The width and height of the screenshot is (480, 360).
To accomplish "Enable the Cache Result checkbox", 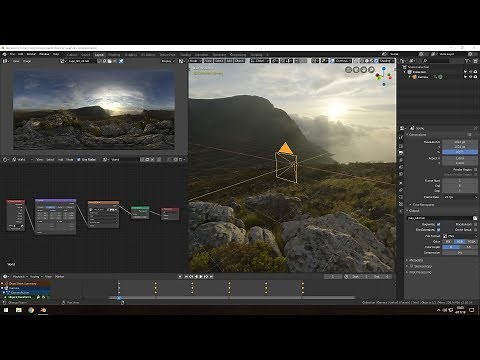I will point(475,230).
